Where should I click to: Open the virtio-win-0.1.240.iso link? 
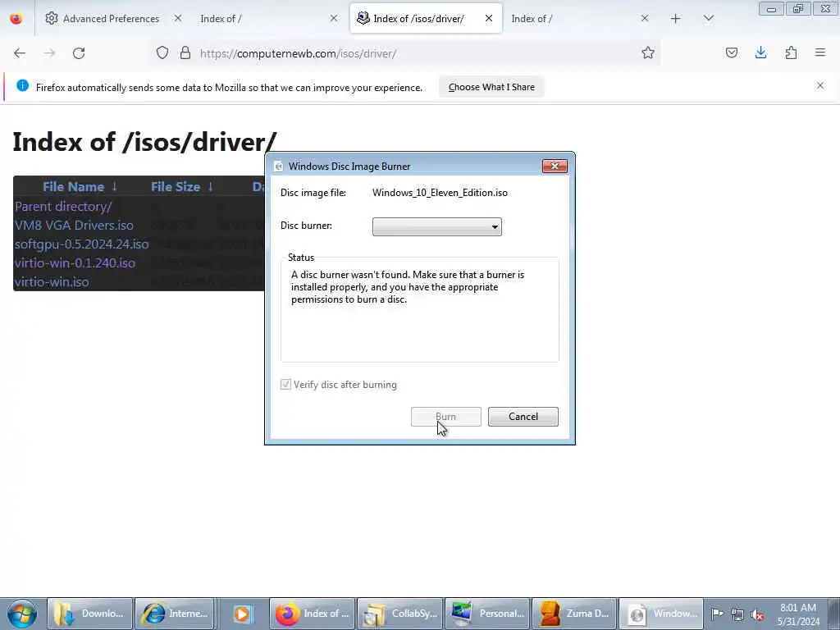[x=75, y=263]
